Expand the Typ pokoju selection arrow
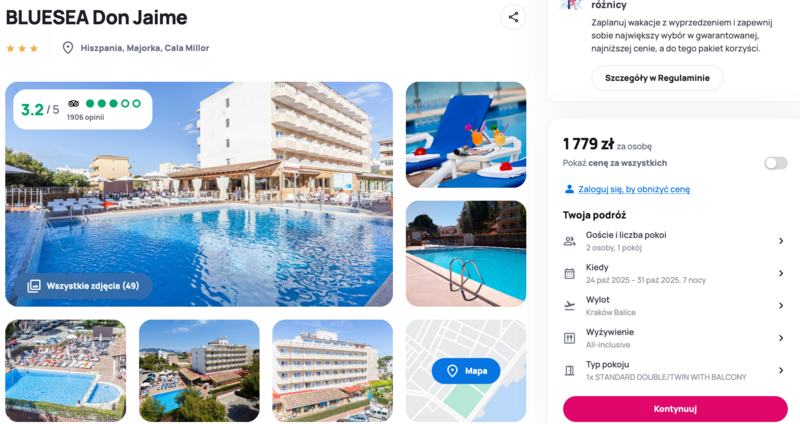This screenshot has width=800, height=424. pyautogui.click(x=781, y=370)
